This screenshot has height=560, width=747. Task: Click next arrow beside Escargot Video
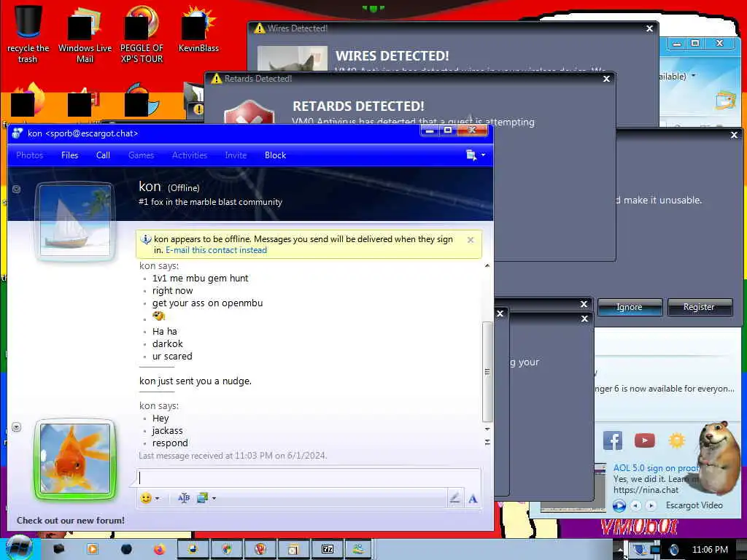click(x=651, y=506)
